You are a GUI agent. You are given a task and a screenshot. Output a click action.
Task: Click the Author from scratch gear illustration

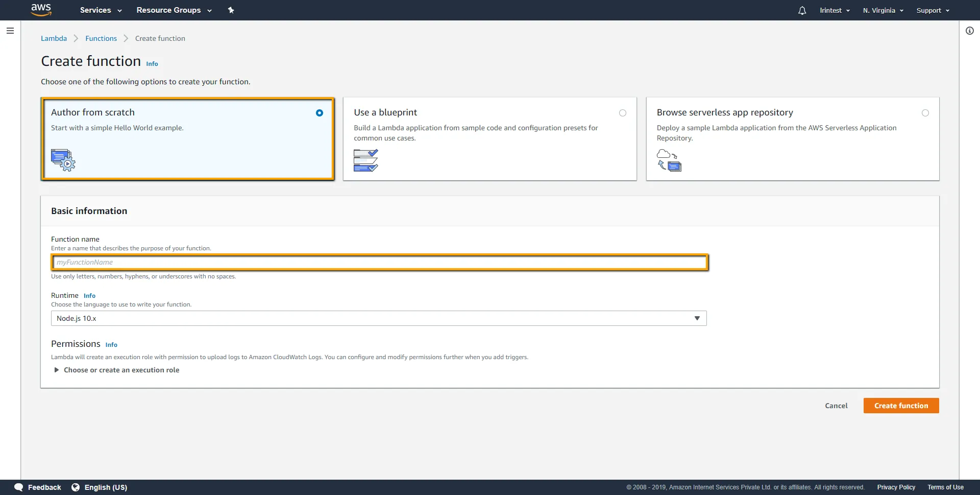click(63, 160)
